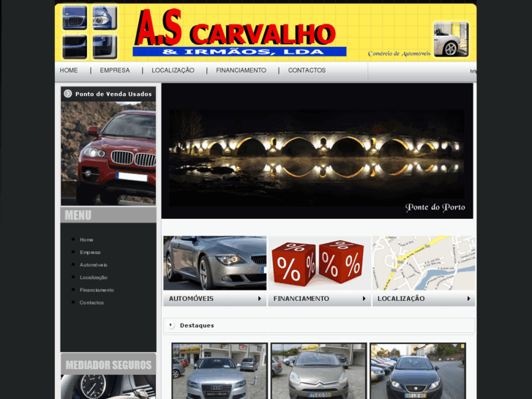This screenshot has width=532, height=399.
Task: Open Automóveis in the sidebar menu
Action: (x=94, y=265)
